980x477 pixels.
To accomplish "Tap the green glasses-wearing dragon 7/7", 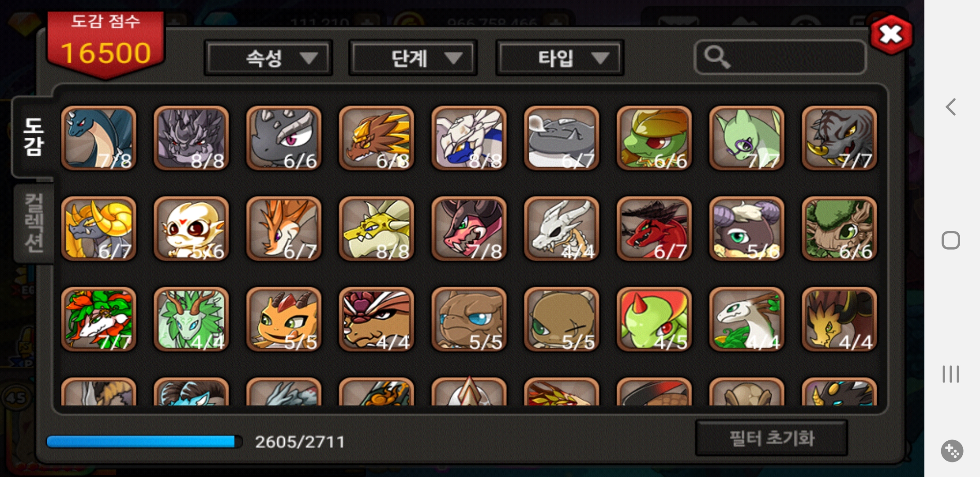I will point(747,138).
